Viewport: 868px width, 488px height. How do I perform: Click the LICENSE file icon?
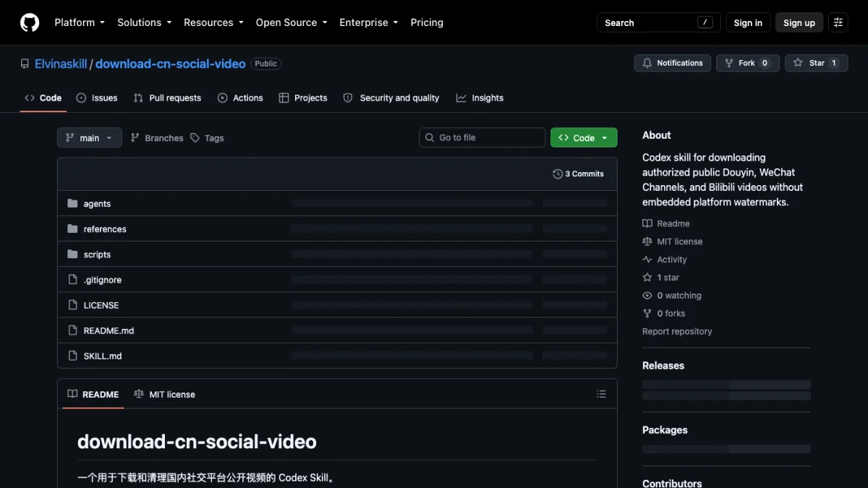[x=72, y=304]
